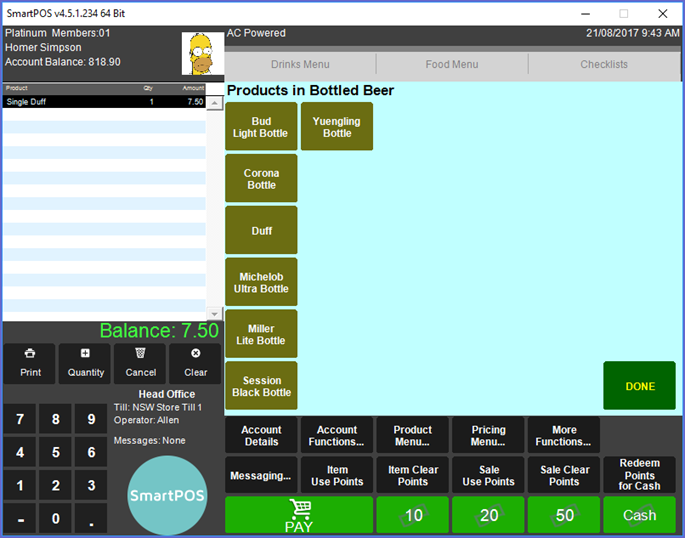Click Operator: Allen label
Image resolution: width=685 pixels, height=538 pixels.
click(x=146, y=420)
